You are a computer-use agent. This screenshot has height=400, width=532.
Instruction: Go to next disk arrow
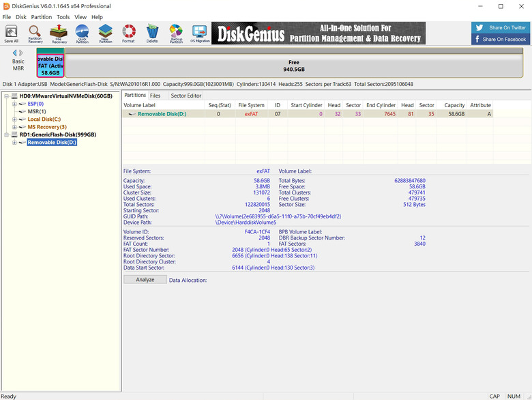click(21, 53)
